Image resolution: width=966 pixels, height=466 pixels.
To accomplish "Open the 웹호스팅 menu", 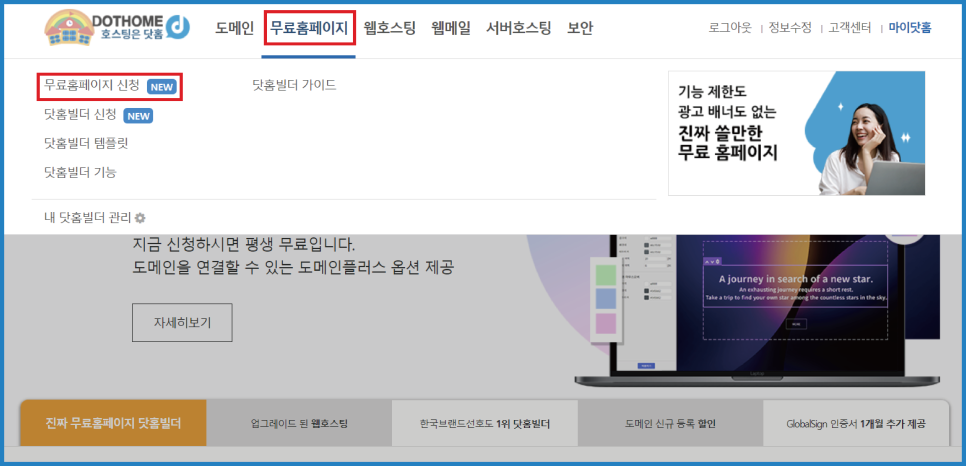I will pos(390,28).
